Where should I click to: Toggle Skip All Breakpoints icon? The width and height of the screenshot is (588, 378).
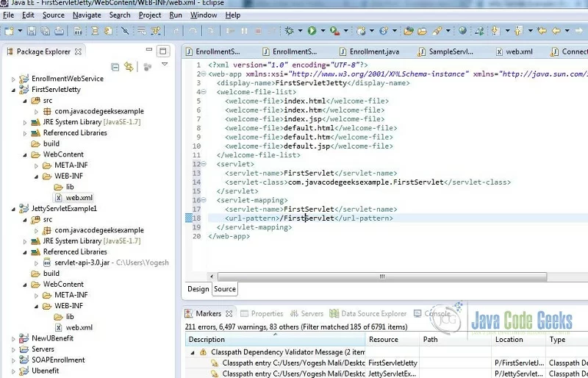pos(125,31)
